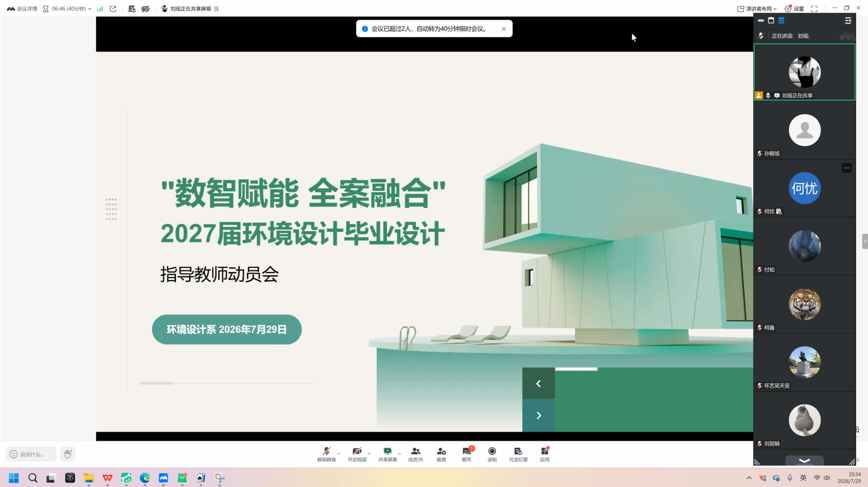The image size is (868, 487).
Task: Click the annotation-disabled icon in the top bar
Action: click(132, 8)
